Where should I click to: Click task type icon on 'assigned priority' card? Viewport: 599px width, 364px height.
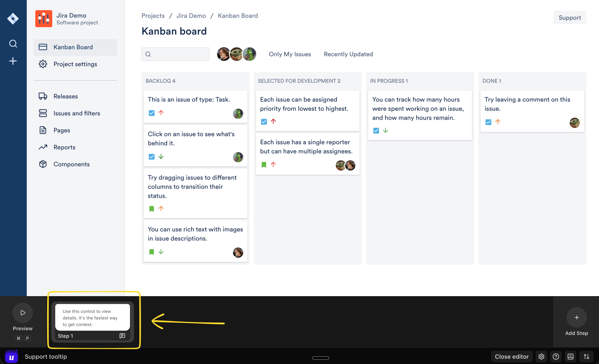[264, 122]
